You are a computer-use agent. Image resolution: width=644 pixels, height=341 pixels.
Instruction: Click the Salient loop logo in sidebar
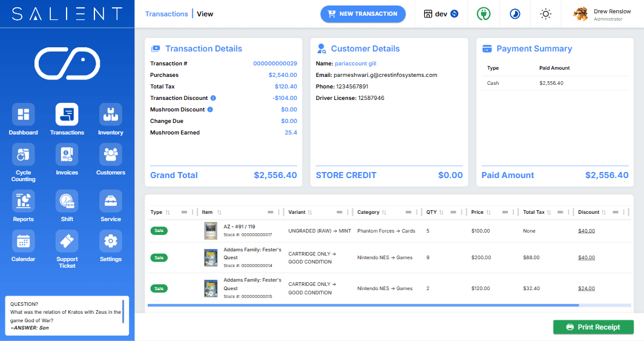click(x=67, y=63)
